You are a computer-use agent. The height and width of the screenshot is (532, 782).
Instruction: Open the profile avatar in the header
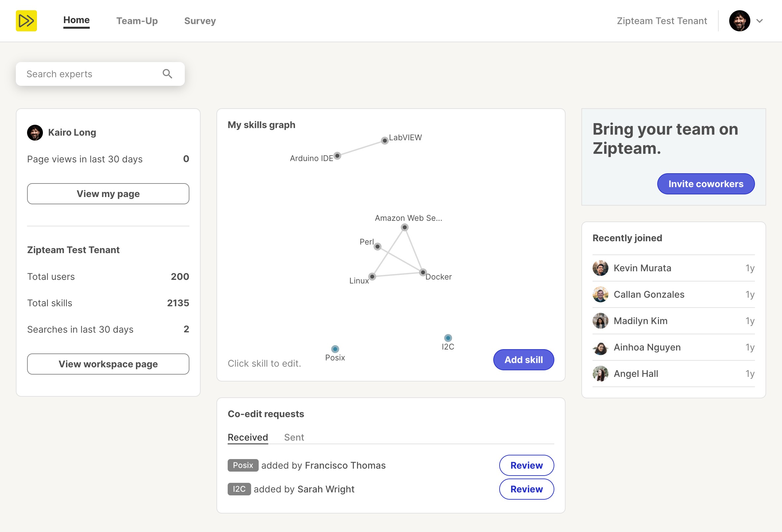[x=739, y=21]
